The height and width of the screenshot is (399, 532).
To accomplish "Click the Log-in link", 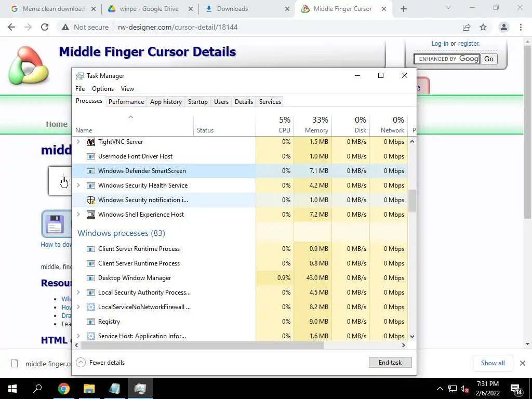I will tap(440, 44).
